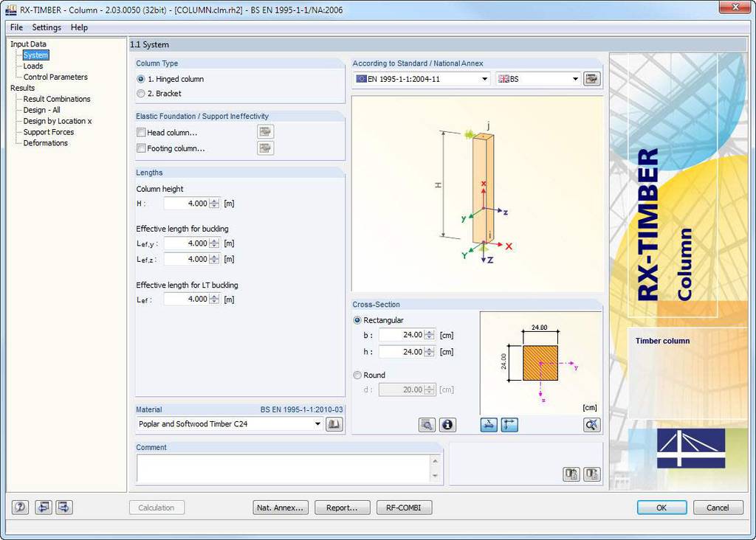Open the BS National Annex dropdown
756x540 pixels.
point(538,79)
